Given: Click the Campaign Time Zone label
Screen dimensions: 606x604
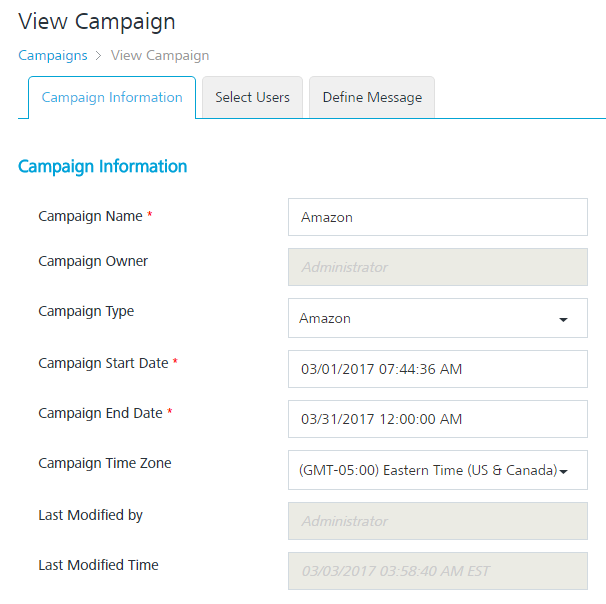Looking at the screenshot, I should point(105,463).
